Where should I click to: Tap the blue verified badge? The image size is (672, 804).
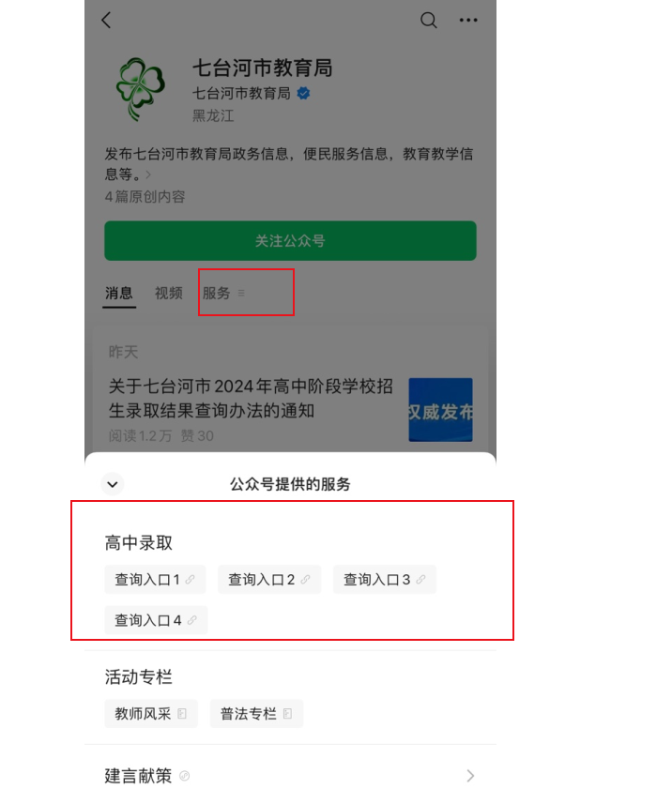[x=303, y=93]
